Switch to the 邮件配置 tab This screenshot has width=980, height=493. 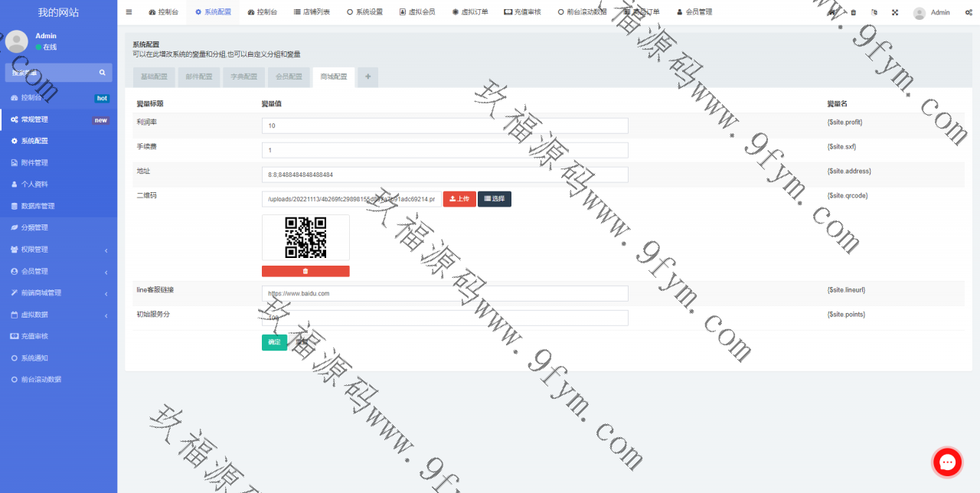tap(199, 77)
